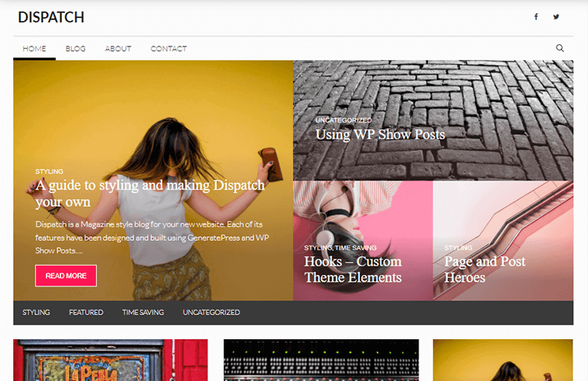The width and height of the screenshot is (588, 381).
Task: Select Time Saving in the category bar
Action: 143,312
